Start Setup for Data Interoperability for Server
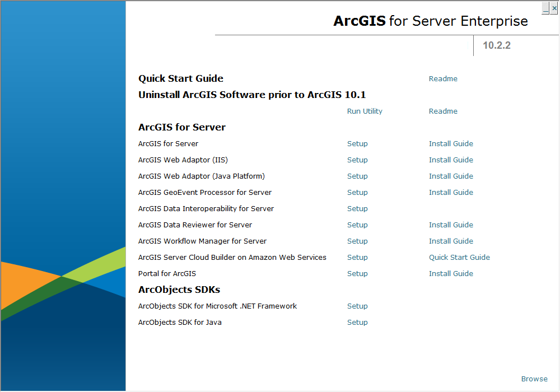Viewport: 560px width, 392px height. pos(357,208)
